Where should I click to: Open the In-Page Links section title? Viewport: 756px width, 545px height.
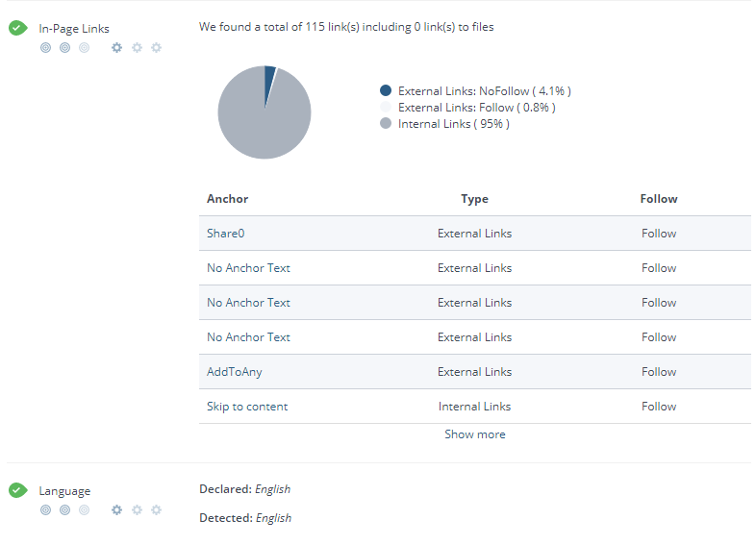[74, 29]
